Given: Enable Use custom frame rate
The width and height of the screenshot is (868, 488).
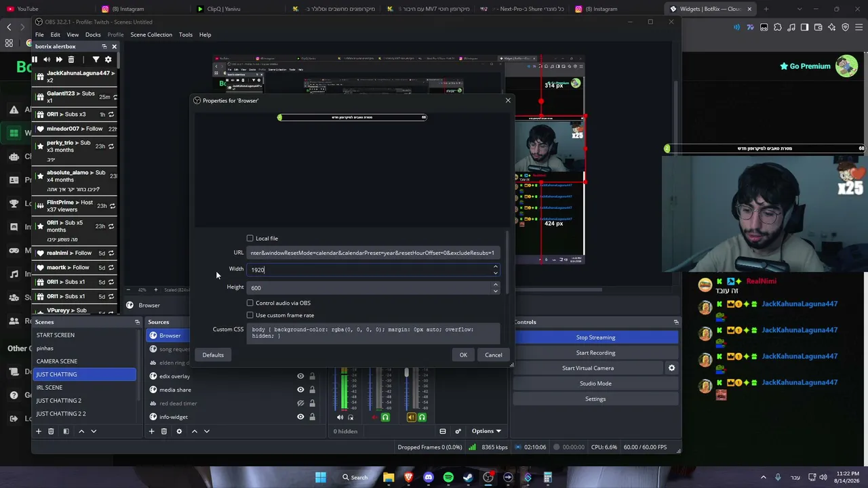Looking at the screenshot, I should click(250, 315).
